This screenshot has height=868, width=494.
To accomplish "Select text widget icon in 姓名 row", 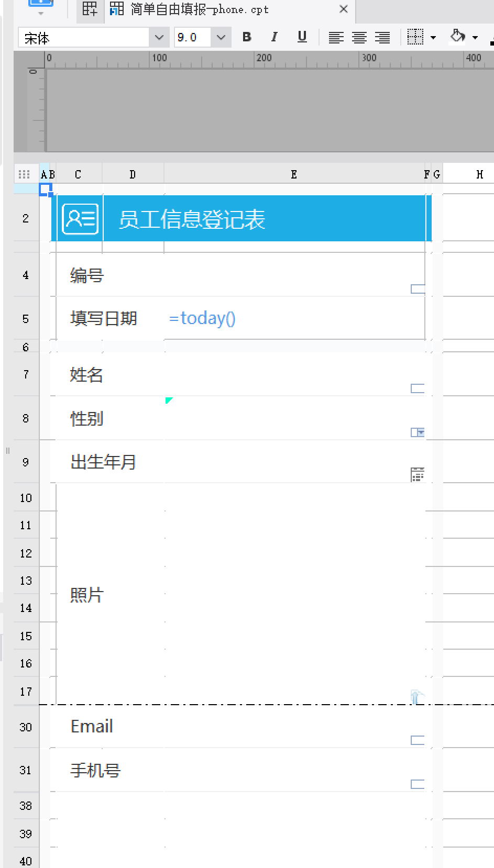I will [x=418, y=388].
